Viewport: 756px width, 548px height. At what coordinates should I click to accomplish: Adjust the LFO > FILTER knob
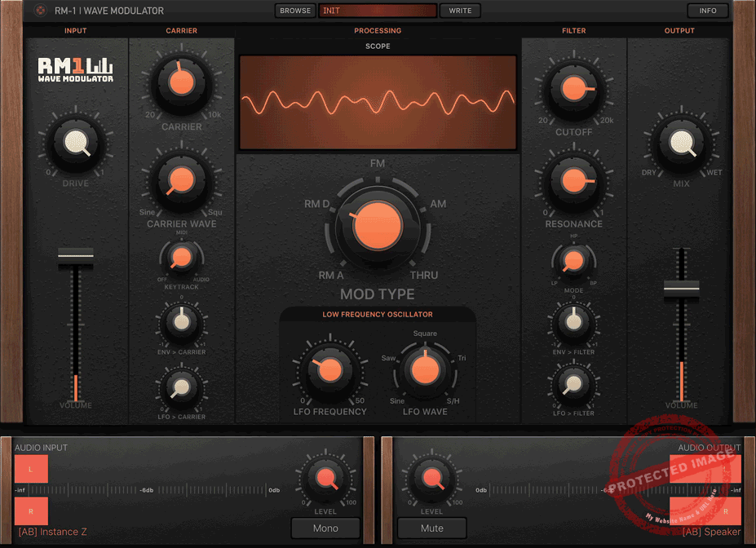[574, 384]
